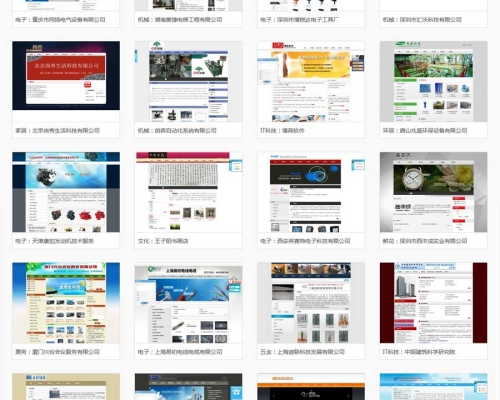Open the 上海易初电线电缆 cable site thumbnail
500x400 pixels.
(188, 303)
